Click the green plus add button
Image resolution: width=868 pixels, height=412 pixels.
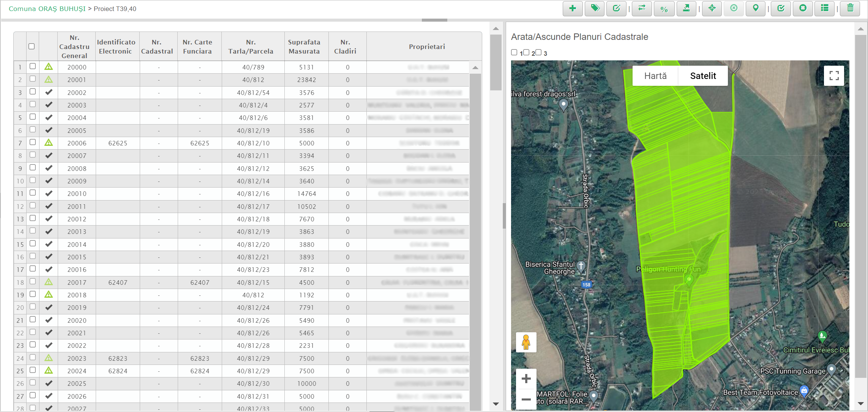tap(573, 8)
